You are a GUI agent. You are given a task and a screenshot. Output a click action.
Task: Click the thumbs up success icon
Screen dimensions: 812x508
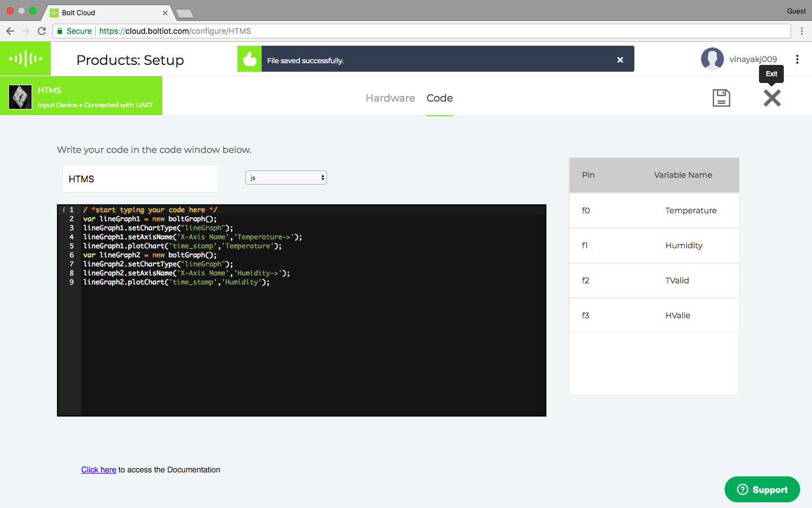[249, 59]
